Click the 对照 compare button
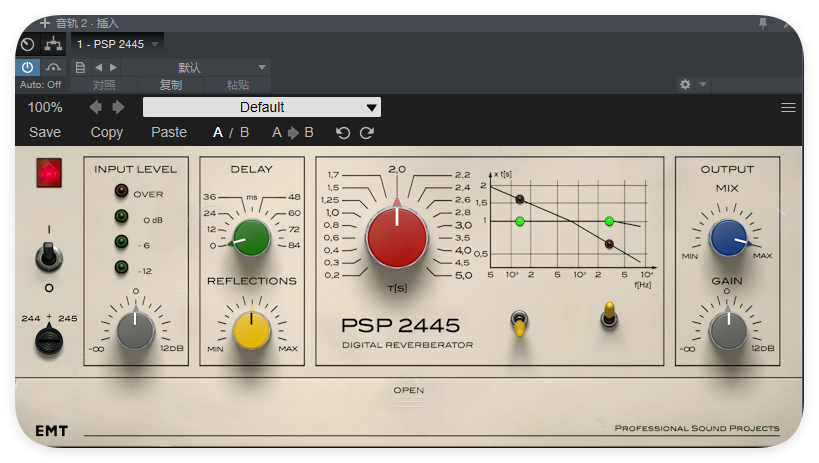 pos(104,85)
